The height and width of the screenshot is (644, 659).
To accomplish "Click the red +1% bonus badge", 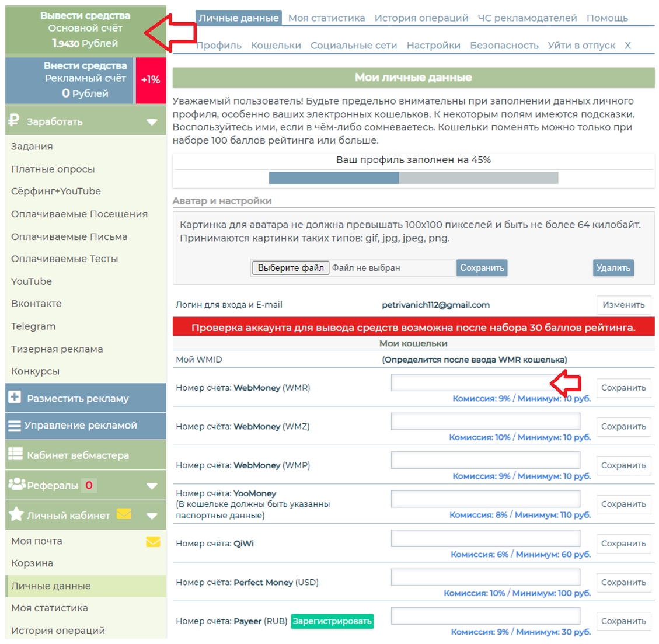I will (151, 80).
